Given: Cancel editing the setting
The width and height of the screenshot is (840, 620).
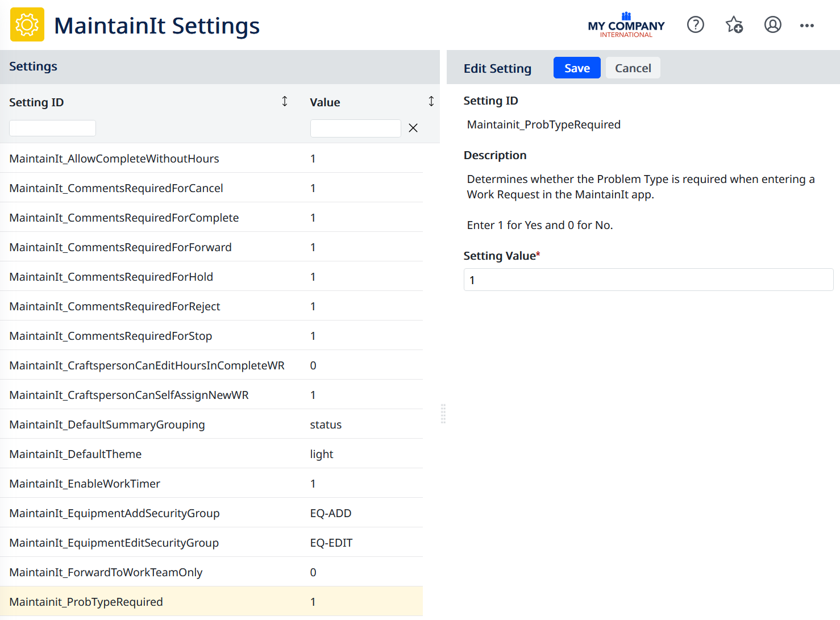Looking at the screenshot, I should (633, 68).
